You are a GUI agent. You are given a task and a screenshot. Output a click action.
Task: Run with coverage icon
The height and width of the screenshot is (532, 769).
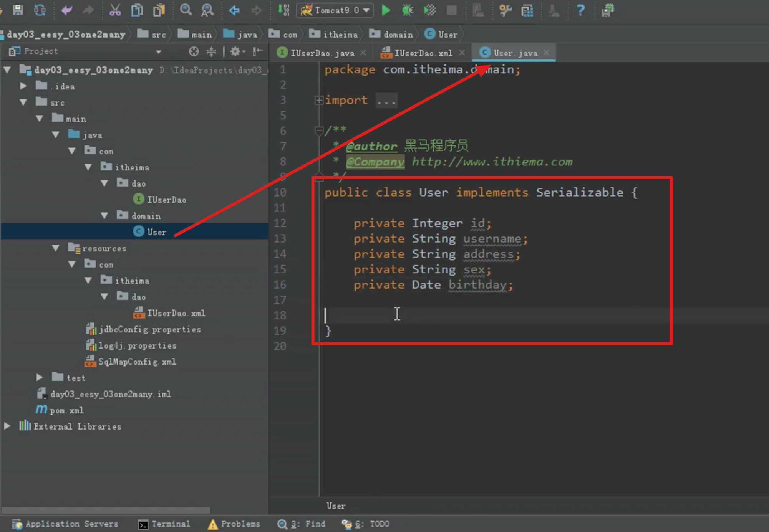click(x=429, y=10)
